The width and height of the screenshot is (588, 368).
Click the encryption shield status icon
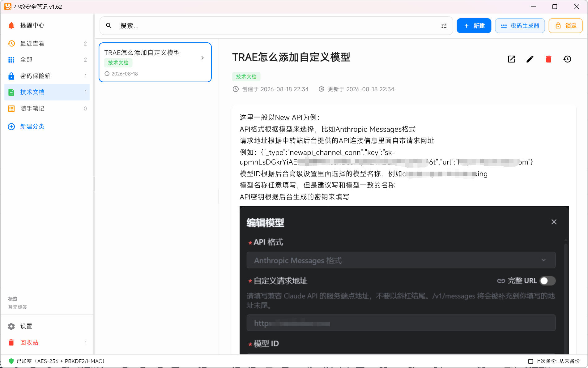pos(11,361)
